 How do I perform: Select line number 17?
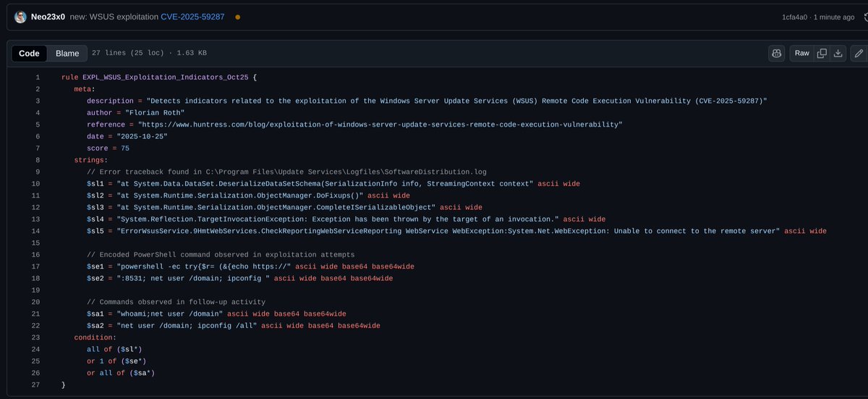pyautogui.click(x=35, y=266)
